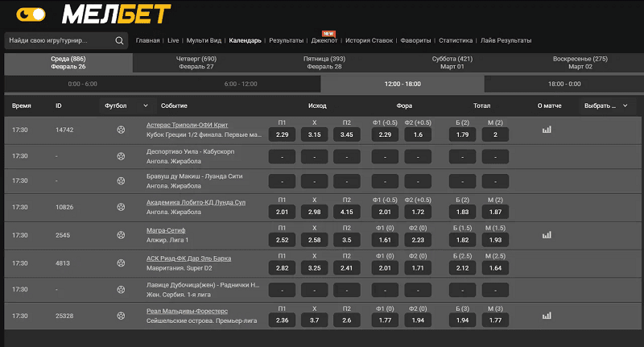Select draw odds 2.58 for Магра-Сетиф
644x347 pixels.
point(314,240)
